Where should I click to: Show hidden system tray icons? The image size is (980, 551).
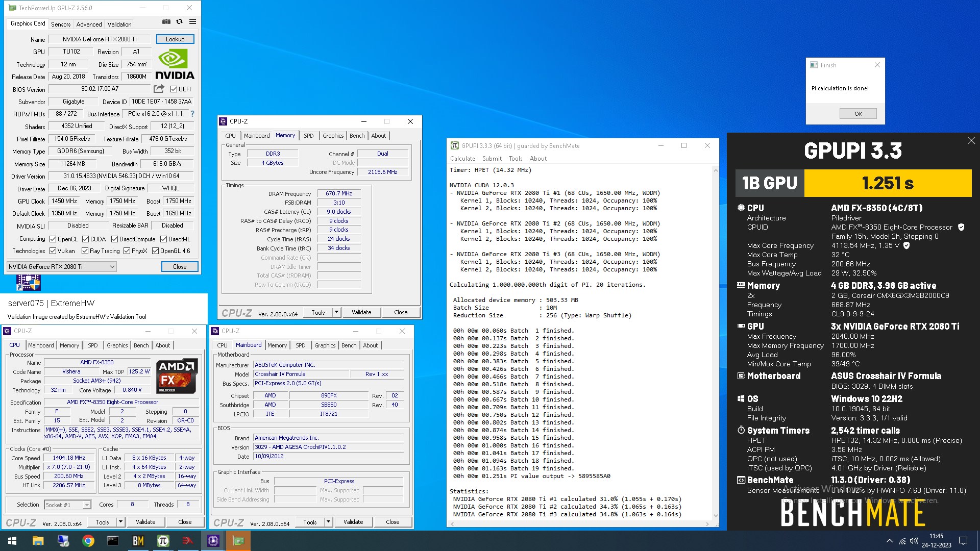tap(889, 541)
